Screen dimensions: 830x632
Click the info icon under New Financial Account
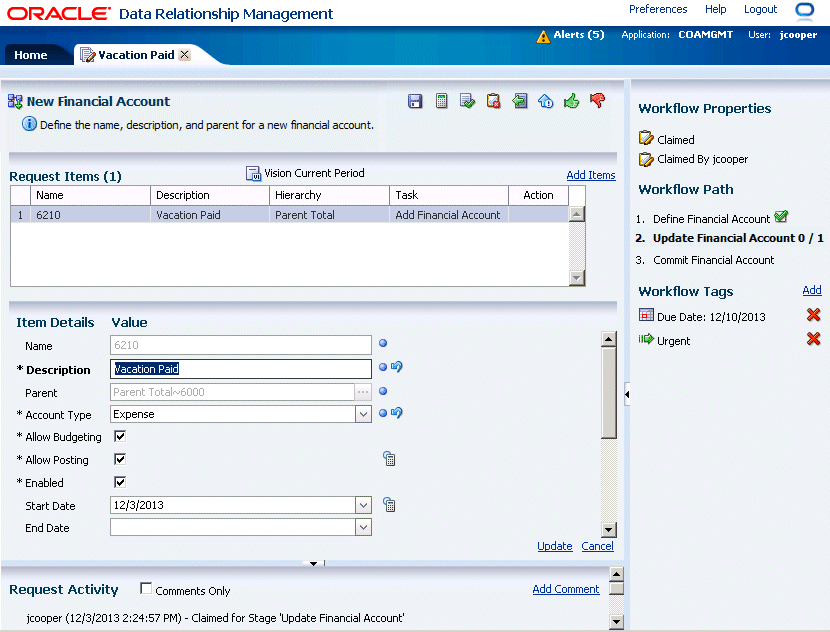(x=29, y=124)
